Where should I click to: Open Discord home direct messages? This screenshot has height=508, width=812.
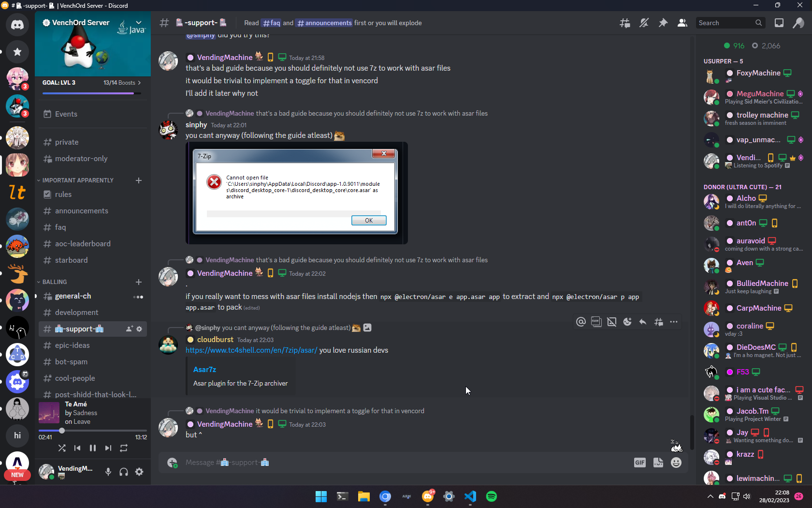[x=17, y=24]
